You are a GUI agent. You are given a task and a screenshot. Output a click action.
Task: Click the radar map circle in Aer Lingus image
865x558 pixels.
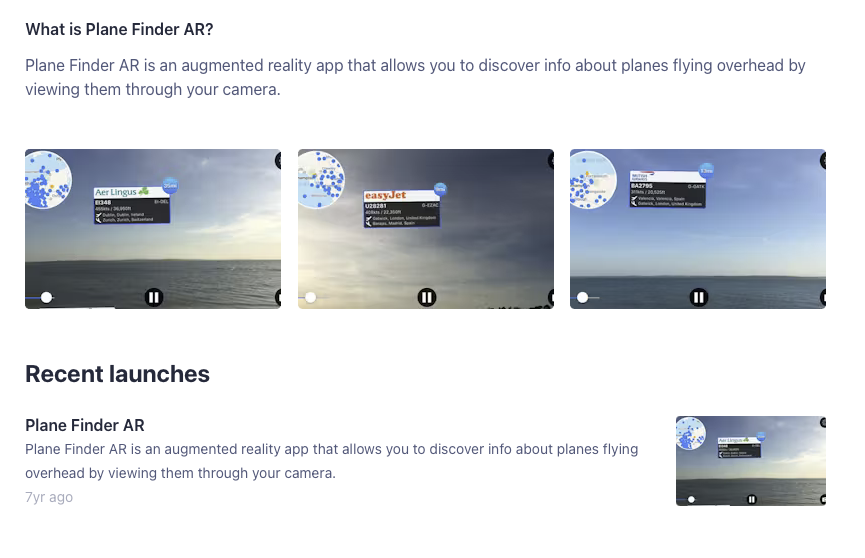47,180
